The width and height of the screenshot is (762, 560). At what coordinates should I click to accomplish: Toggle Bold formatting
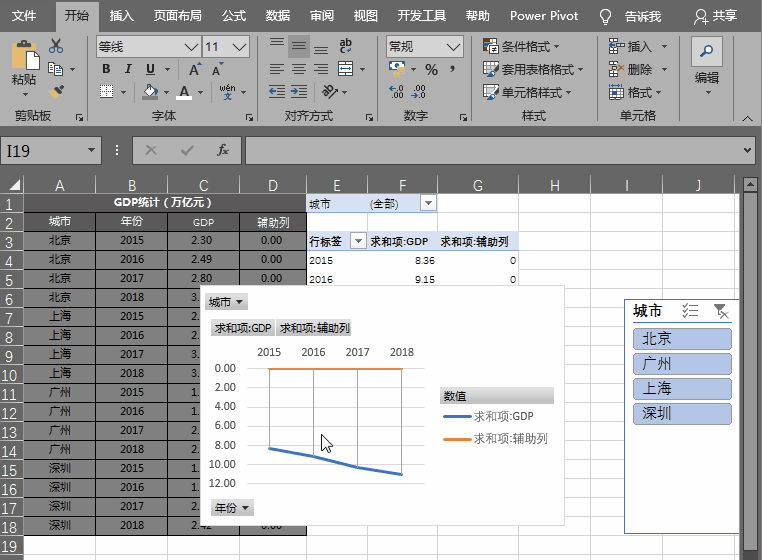pos(106,69)
